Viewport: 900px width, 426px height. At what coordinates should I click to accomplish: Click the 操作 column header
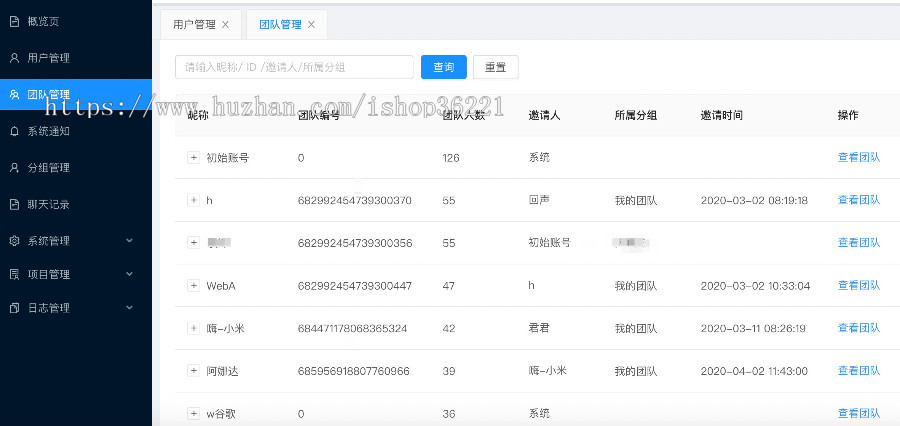point(848,115)
